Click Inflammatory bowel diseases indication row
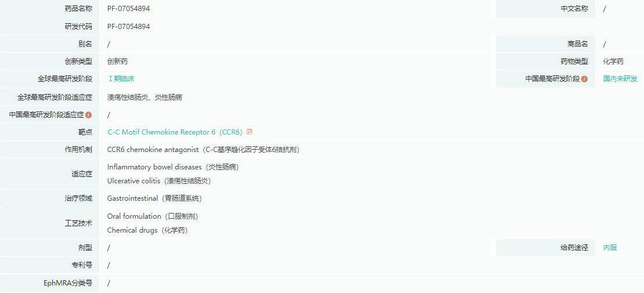 pos(173,168)
